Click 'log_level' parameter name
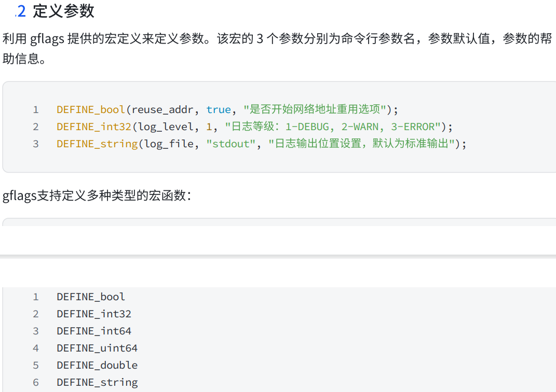This screenshot has width=556, height=392. coord(166,127)
